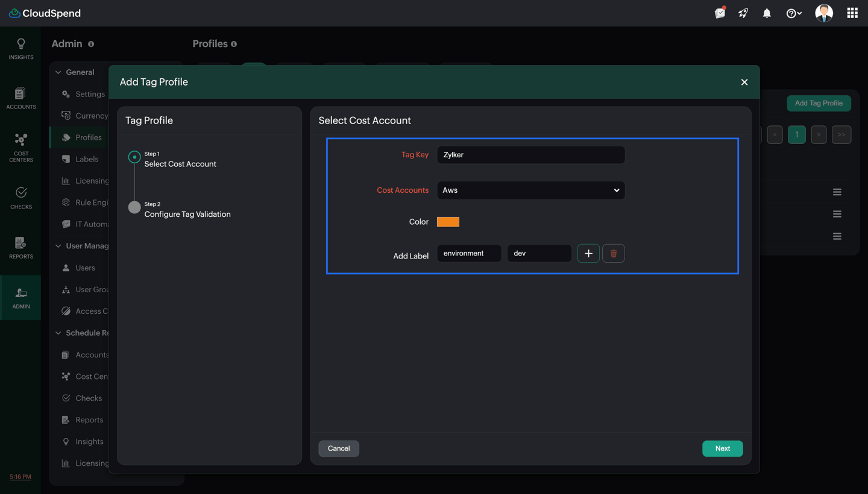868x494 pixels.
Task: Open Reports in left navigation bar
Action: (x=20, y=248)
